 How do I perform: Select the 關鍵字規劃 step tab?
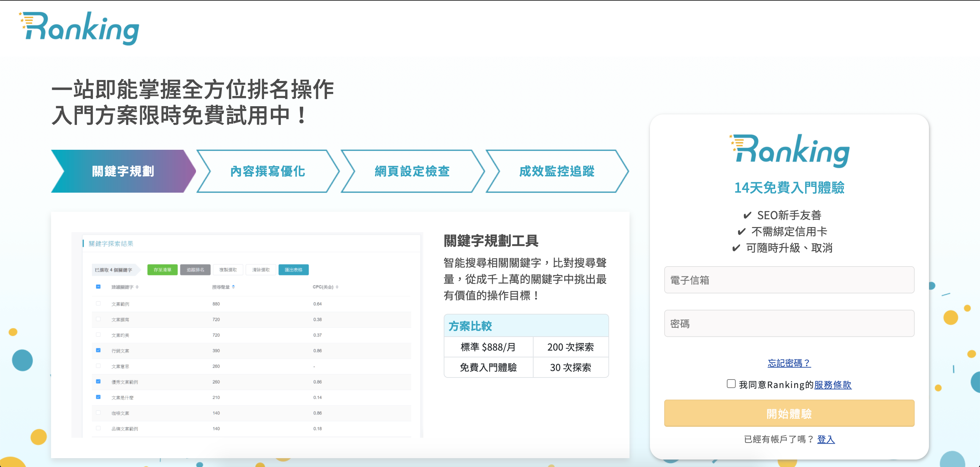pos(123,171)
